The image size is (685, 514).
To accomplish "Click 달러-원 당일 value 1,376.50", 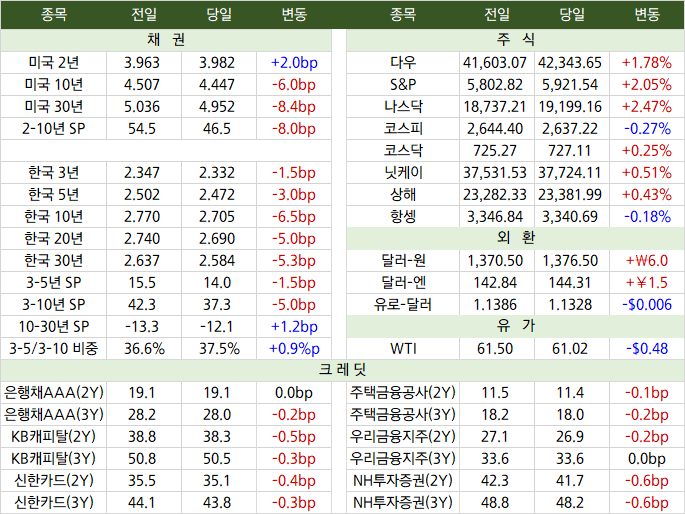I will [x=570, y=261].
